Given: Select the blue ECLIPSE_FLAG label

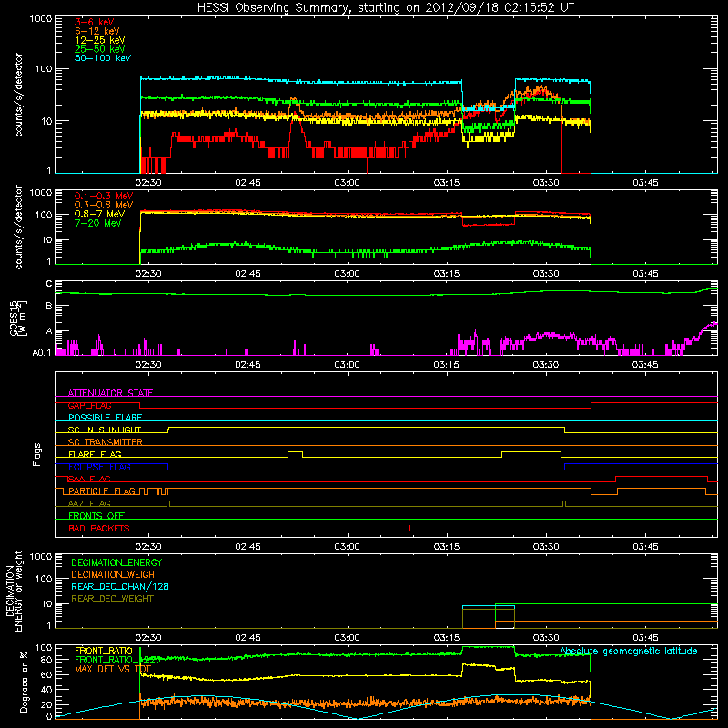Looking at the screenshot, I should (99, 467).
